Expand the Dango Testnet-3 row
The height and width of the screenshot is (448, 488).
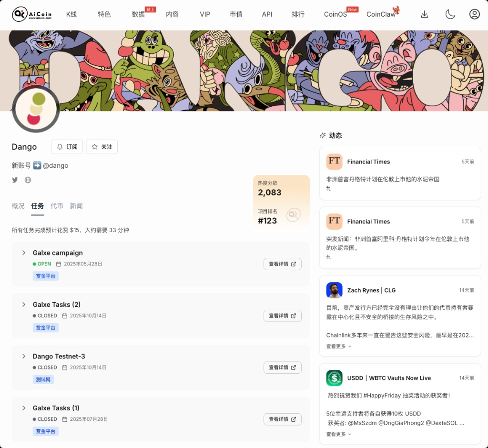tap(24, 356)
